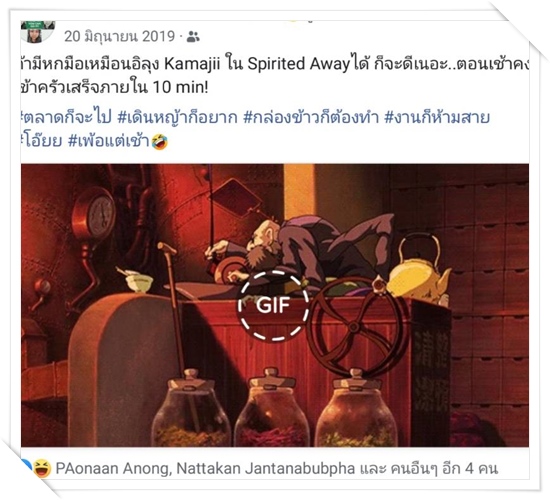The image size is (550, 500).
Task: Open hashtag #กล่องข้าวก็ต้องทำ
Action: point(311,118)
